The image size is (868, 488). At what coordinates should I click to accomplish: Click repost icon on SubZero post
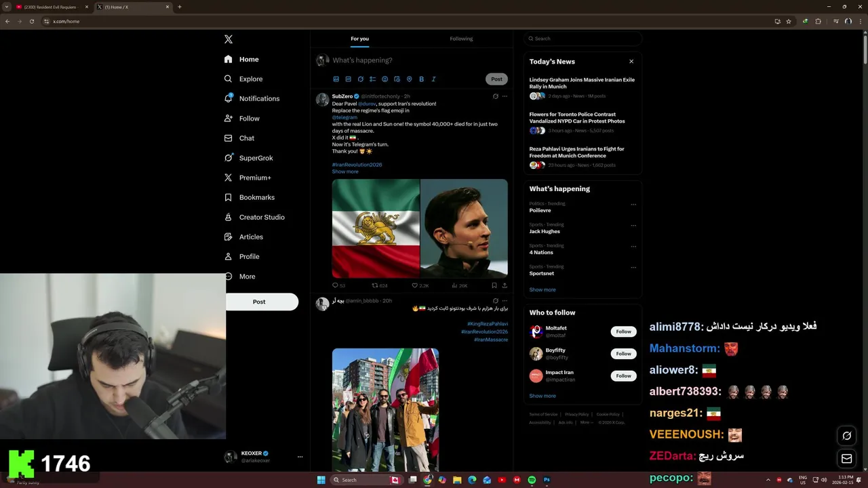[x=375, y=285]
